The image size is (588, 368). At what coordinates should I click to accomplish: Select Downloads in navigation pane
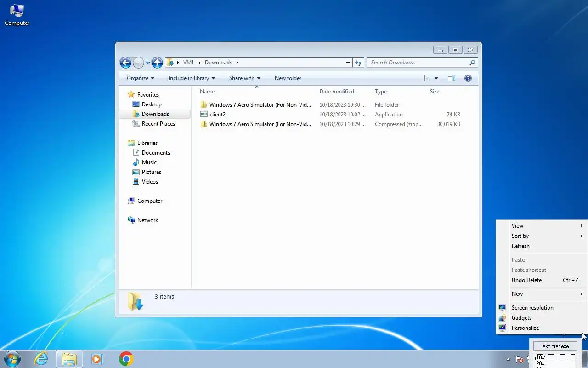(x=155, y=114)
